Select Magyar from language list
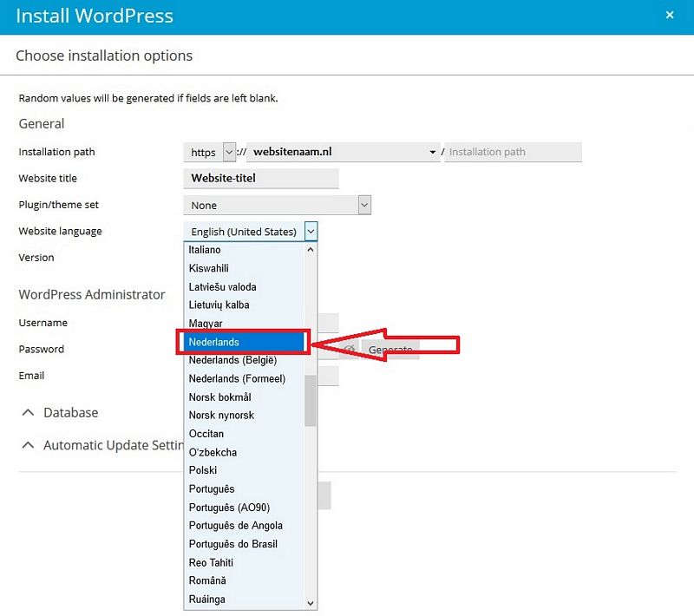This screenshot has width=694, height=616. pyautogui.click(x=244, y=324)
